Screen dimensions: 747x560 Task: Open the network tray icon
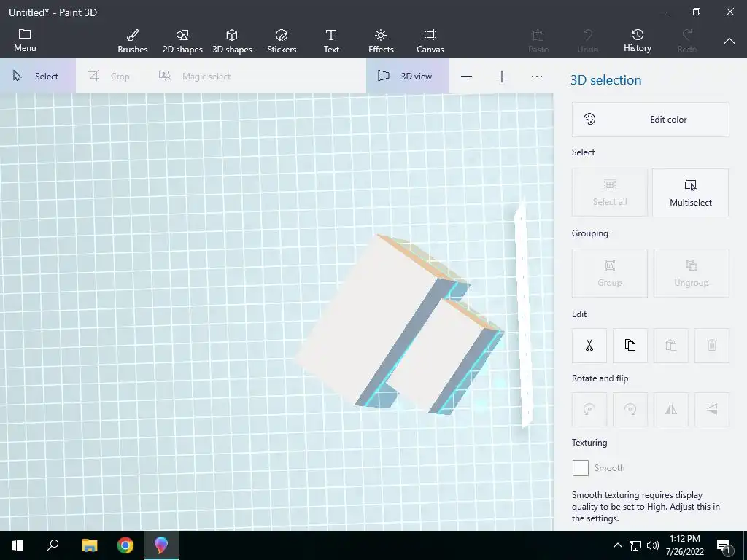[635, 545]
